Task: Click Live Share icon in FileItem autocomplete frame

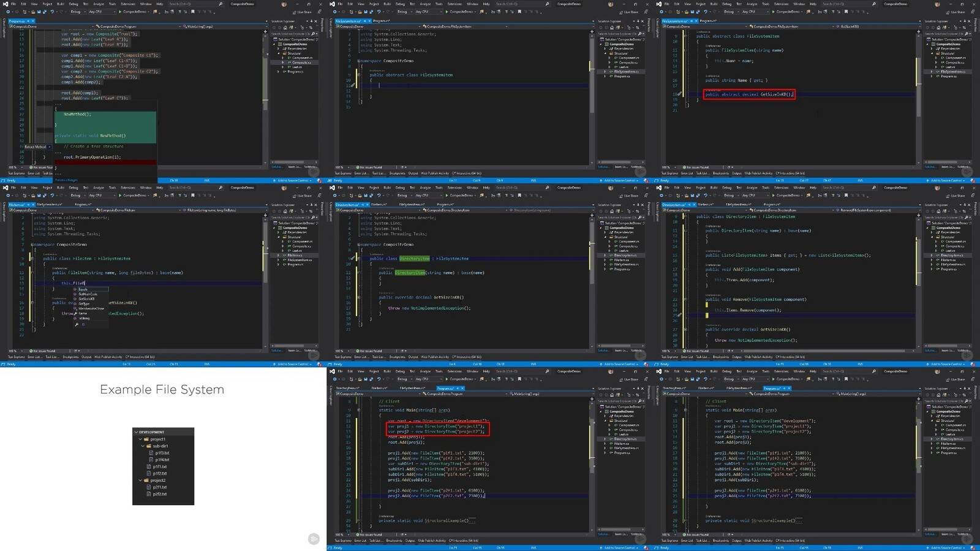Action: 294,196
